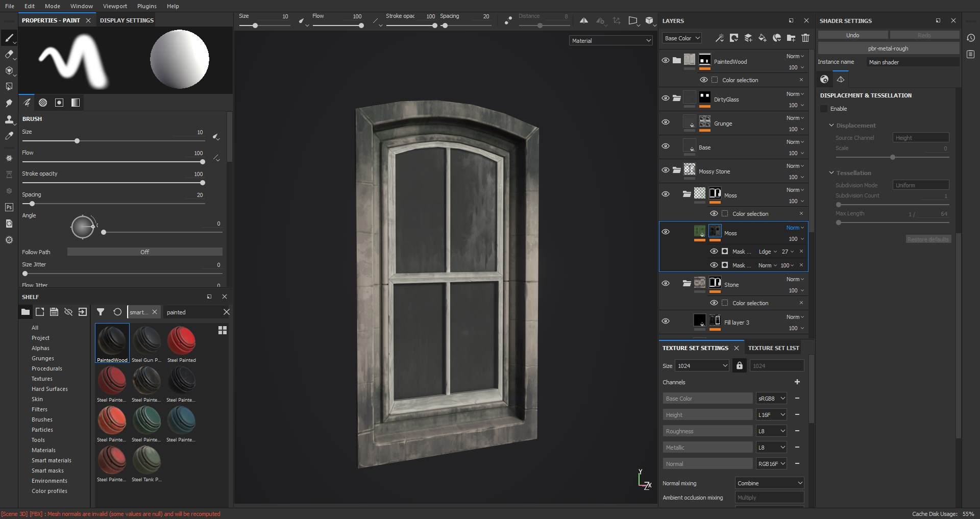
Task: Open the Normal mixing Combine dropdown
Action: 770,483
